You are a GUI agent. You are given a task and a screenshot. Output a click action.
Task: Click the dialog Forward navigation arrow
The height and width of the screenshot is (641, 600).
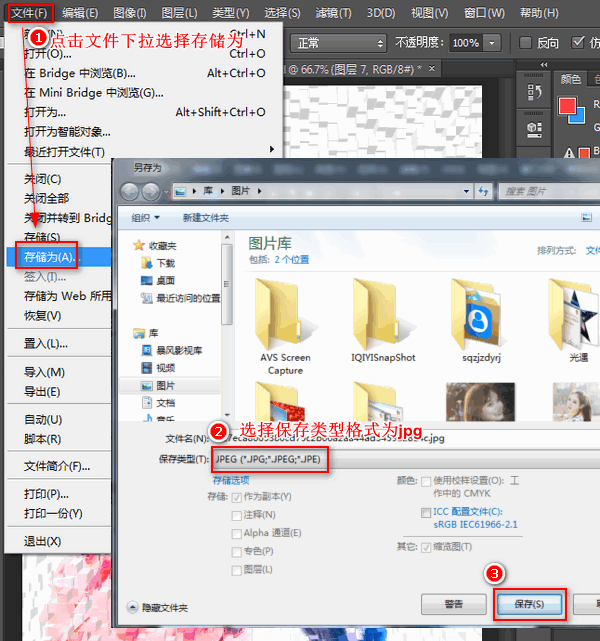[151, 191]
